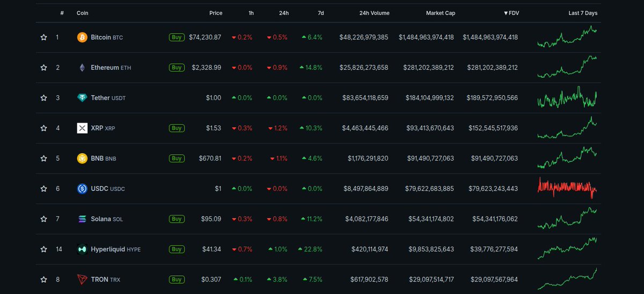Image resolution: width=644 pixels, height=294 pixels.
Task: Buy Bitcoin using its Buy button
Action: (176, 38)
